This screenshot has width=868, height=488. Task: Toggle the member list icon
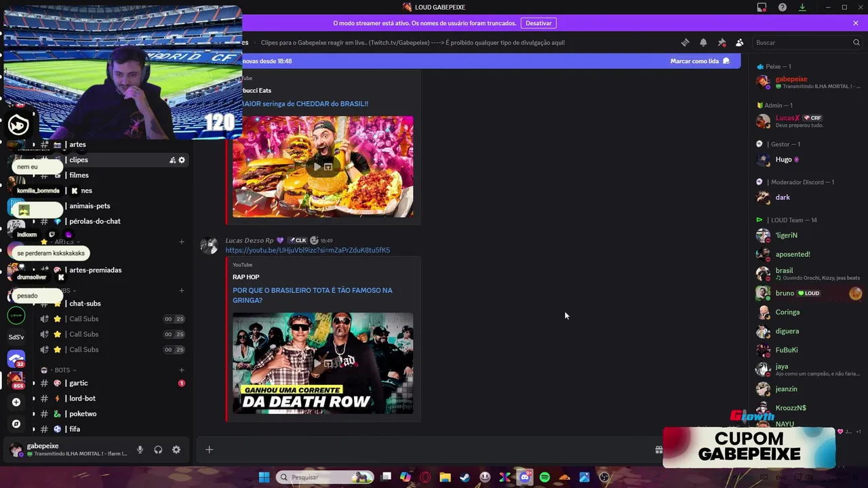pos(740,42)
